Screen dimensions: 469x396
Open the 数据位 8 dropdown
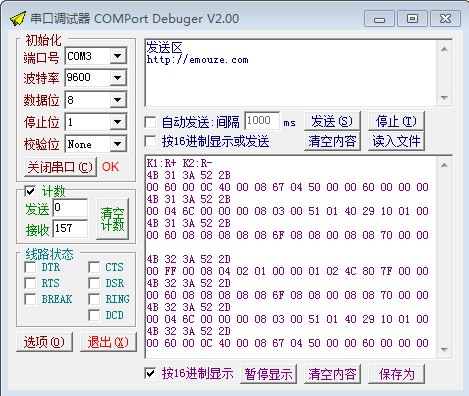[x=118, y=100]
